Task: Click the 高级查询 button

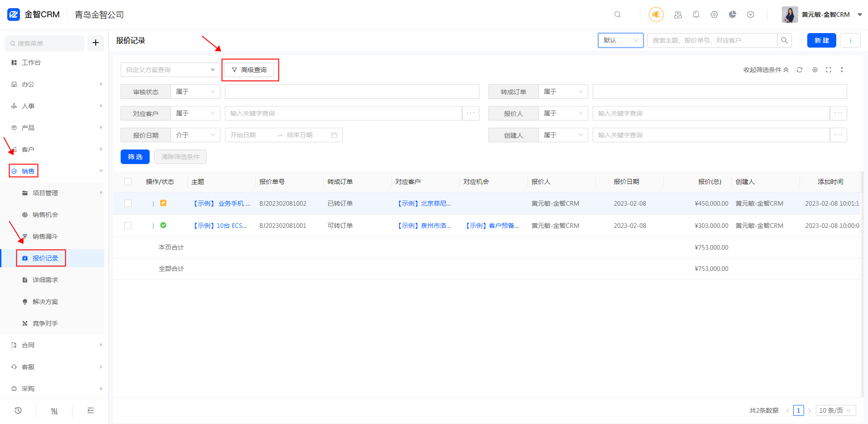Action: pyautogui.click(x=249, y=70)
